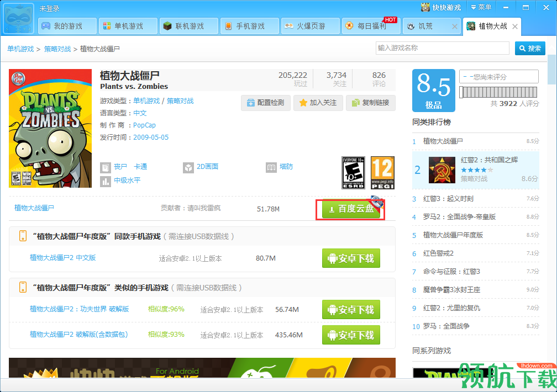Click the 加入关注 star button

click(318, 103)
